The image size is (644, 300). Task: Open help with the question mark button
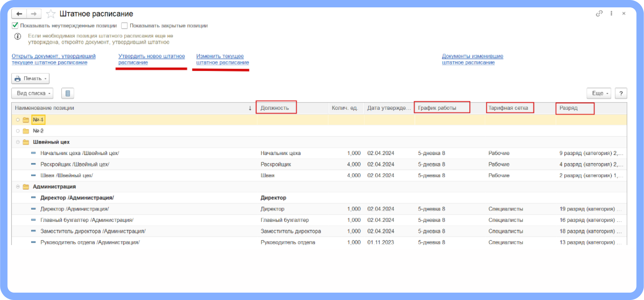click(621, 93)
